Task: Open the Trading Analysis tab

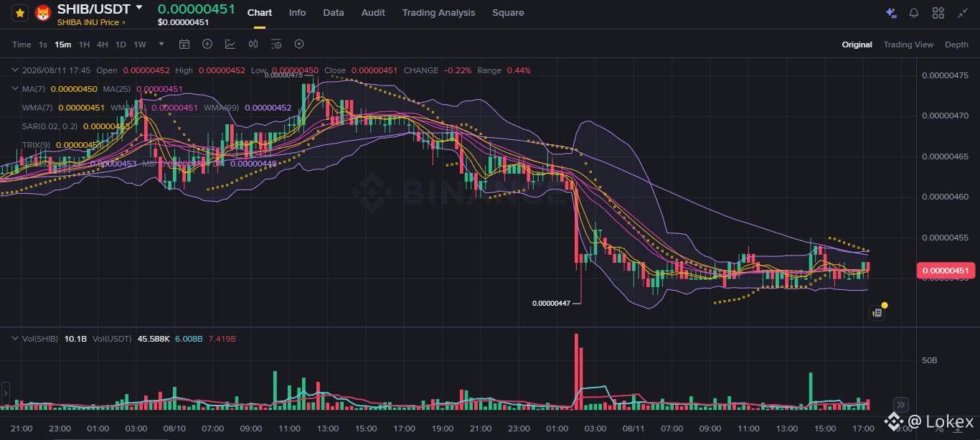Action: [x=438, y=13]
